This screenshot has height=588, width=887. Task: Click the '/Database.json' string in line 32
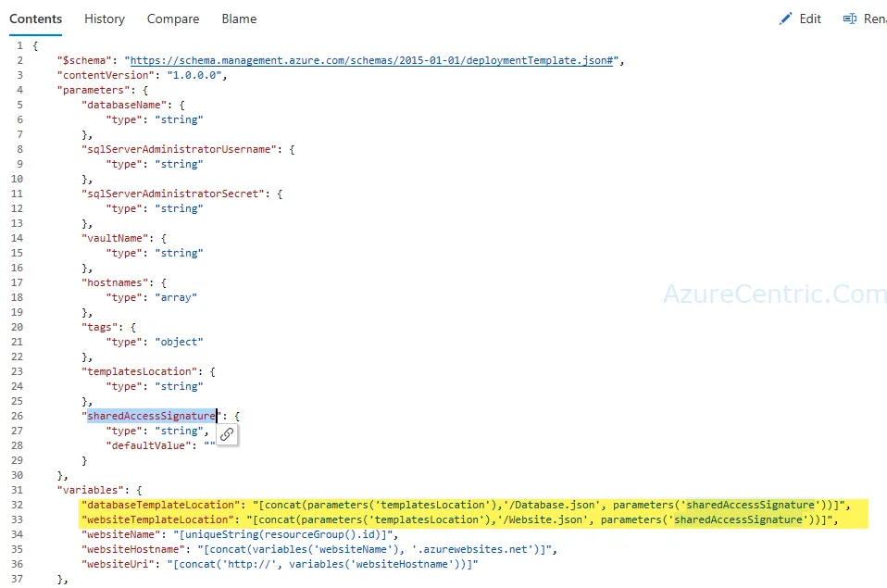pos(553,505)
